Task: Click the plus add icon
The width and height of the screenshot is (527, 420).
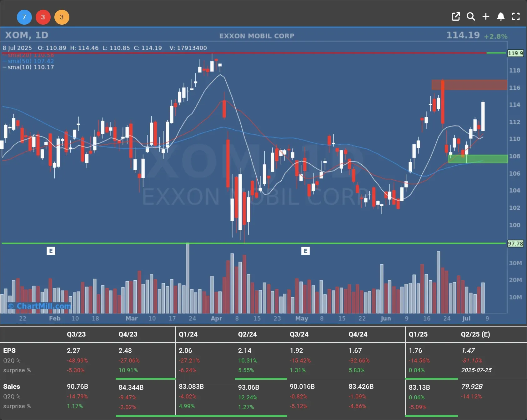Action: coord(486,17)
